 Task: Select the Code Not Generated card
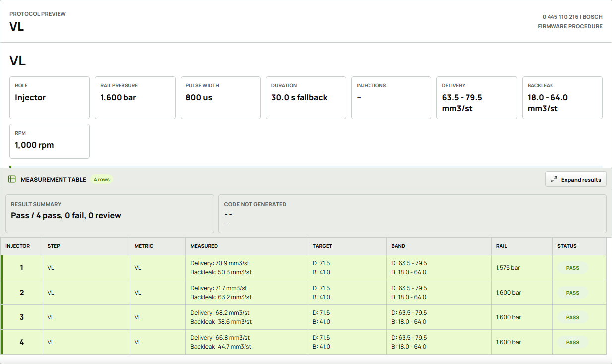point(412,214)
